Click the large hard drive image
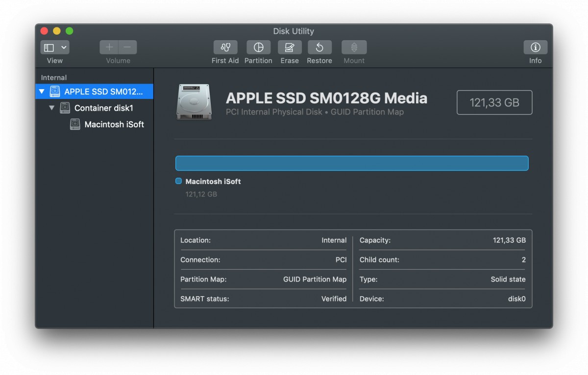588x375 pixels. coord(195,102)
